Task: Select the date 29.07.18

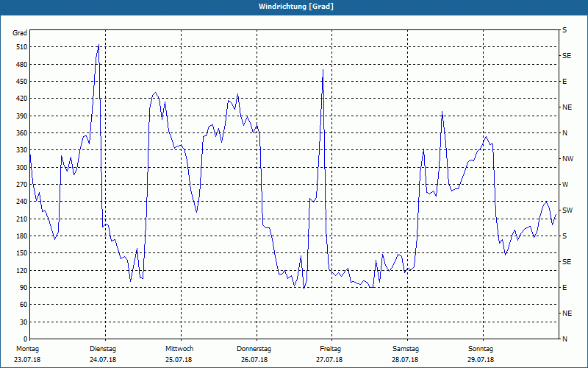Action: coord(481,360)
